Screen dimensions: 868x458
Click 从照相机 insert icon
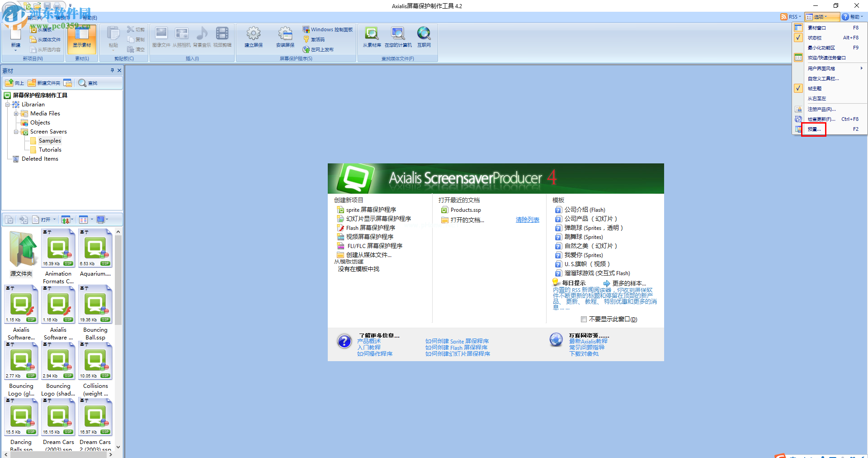(x=182, y=33)
